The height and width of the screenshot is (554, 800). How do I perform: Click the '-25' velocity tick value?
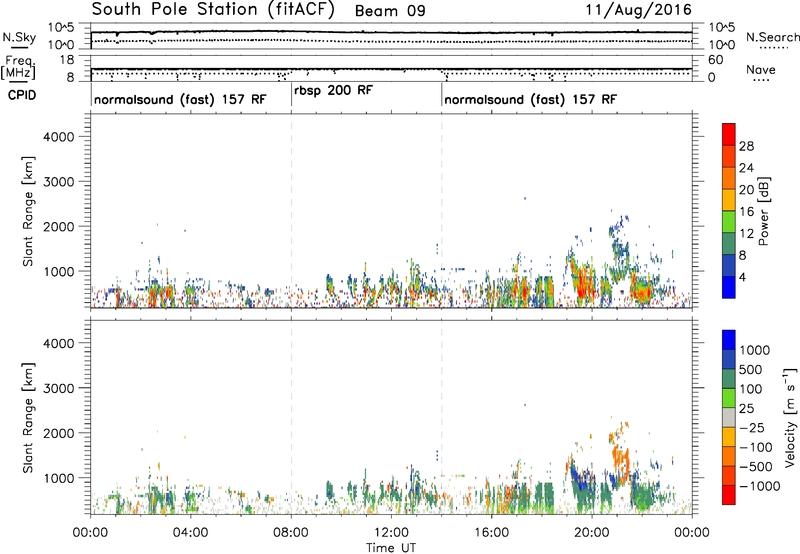(x=752, y=427)
